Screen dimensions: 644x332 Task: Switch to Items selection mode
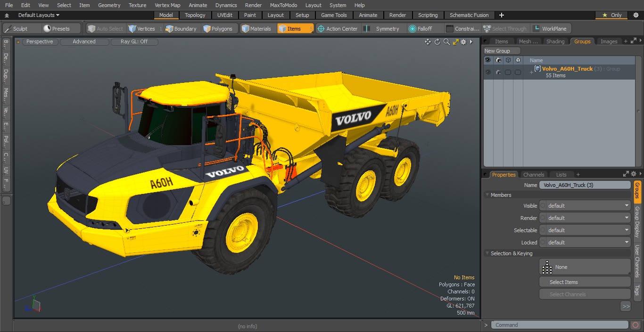click(295, 29)
